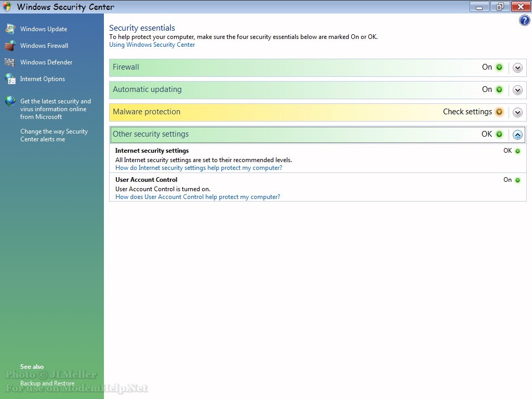Close the Windows Security Center window

coord(521,7)
